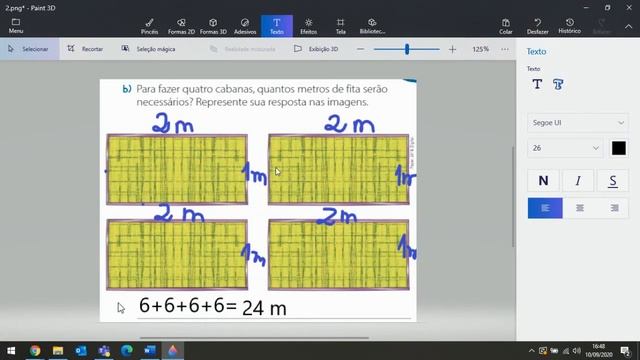Open the Segoe UI font dropdown
Image resolution: width=640 pixels, height=360 pixels.
point(578,123)
